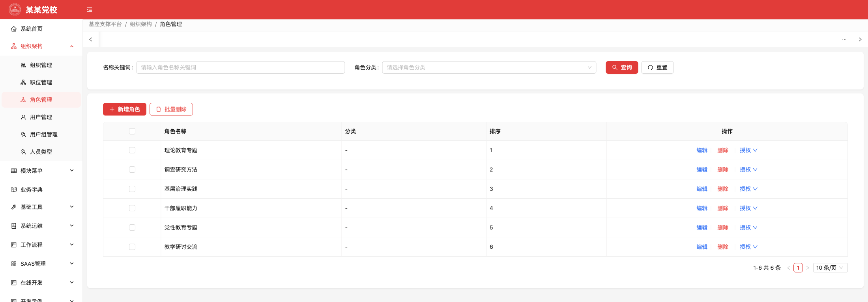Click the 组织管理 sidebar icon
This screenshot has width=868, height=302.
(x=23, y=65)
